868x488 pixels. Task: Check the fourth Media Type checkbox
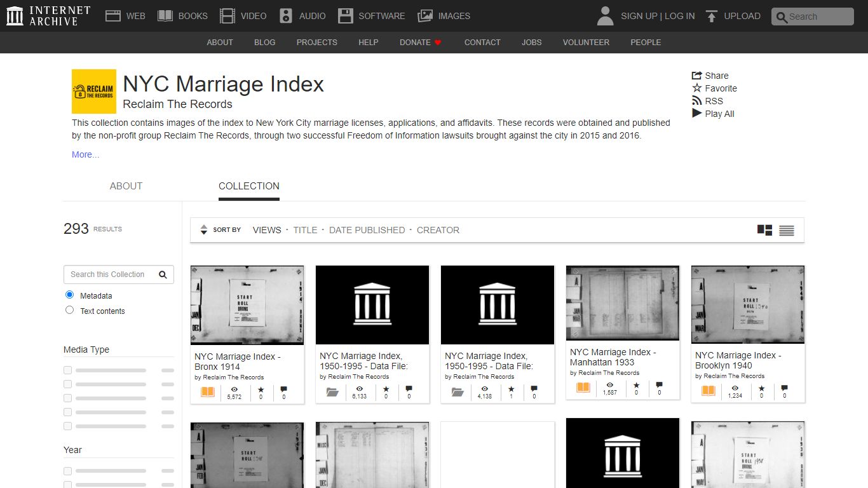[x=67, y=412]
